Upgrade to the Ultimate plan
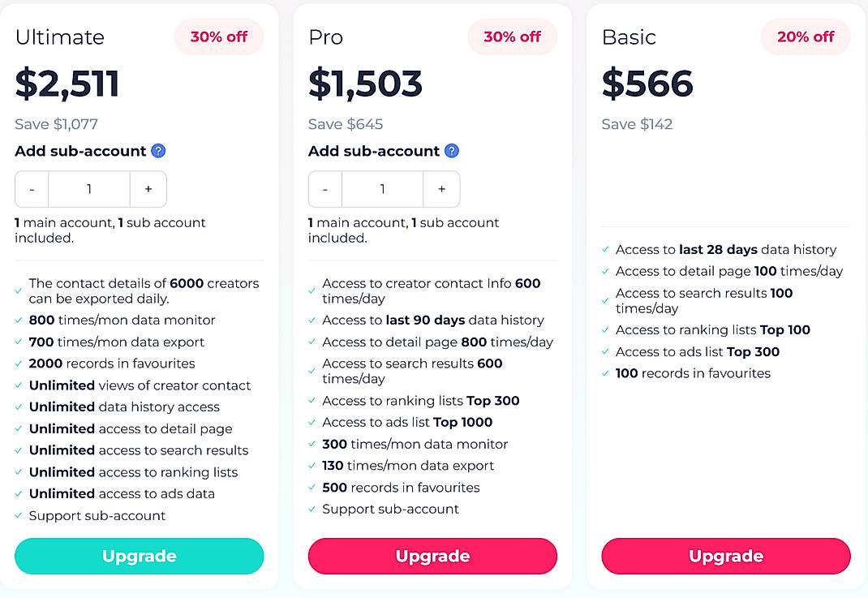The height and width of the screenshot is (598, 868). pyautogui.click(x=140, y=556)
